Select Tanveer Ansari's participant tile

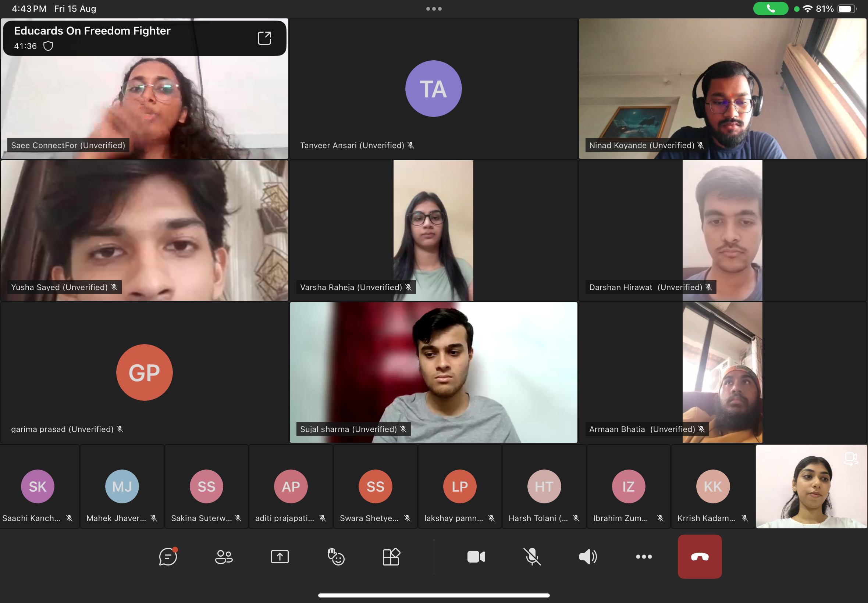[x=433, y=89]
